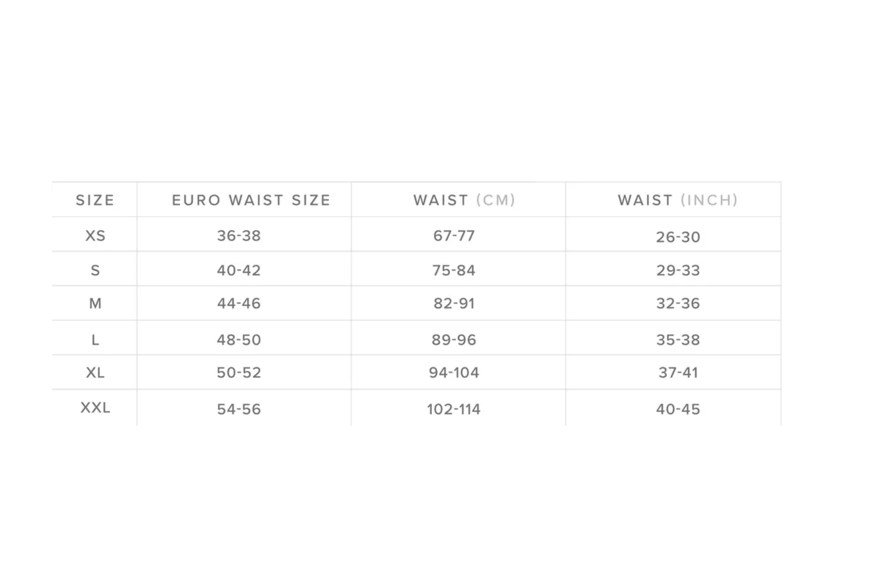The image size is (876, 588).
Task: Click the 67-77 waist cm cell
Action: pos(454,236)
